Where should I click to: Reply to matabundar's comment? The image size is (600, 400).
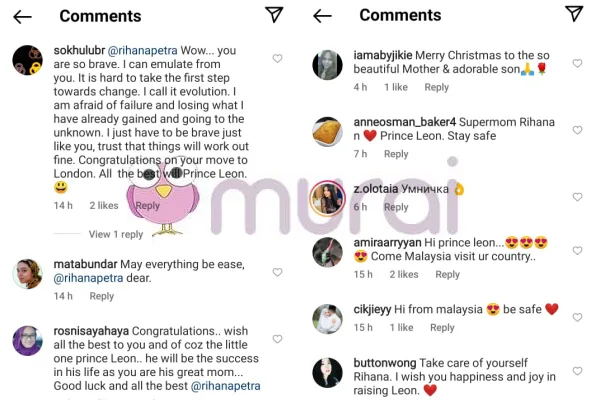click(102, 296)
